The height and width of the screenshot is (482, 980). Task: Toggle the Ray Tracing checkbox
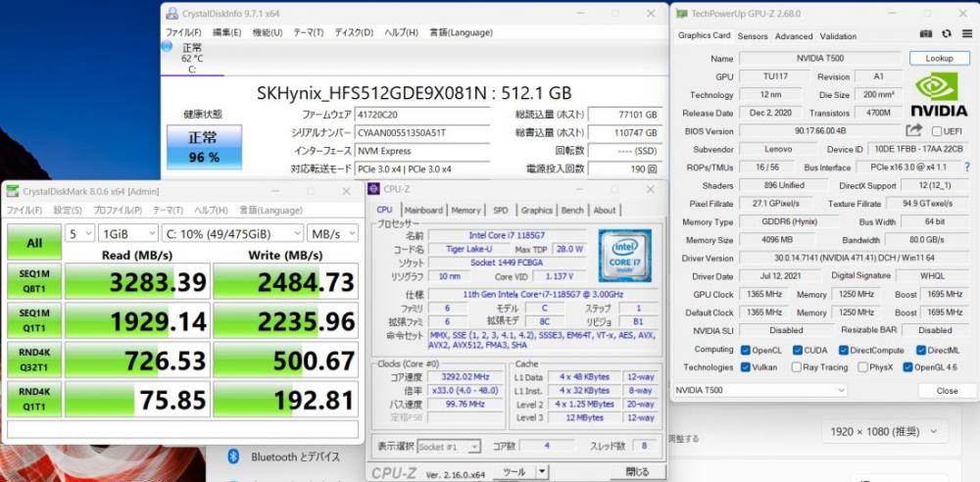pos(796,367)
